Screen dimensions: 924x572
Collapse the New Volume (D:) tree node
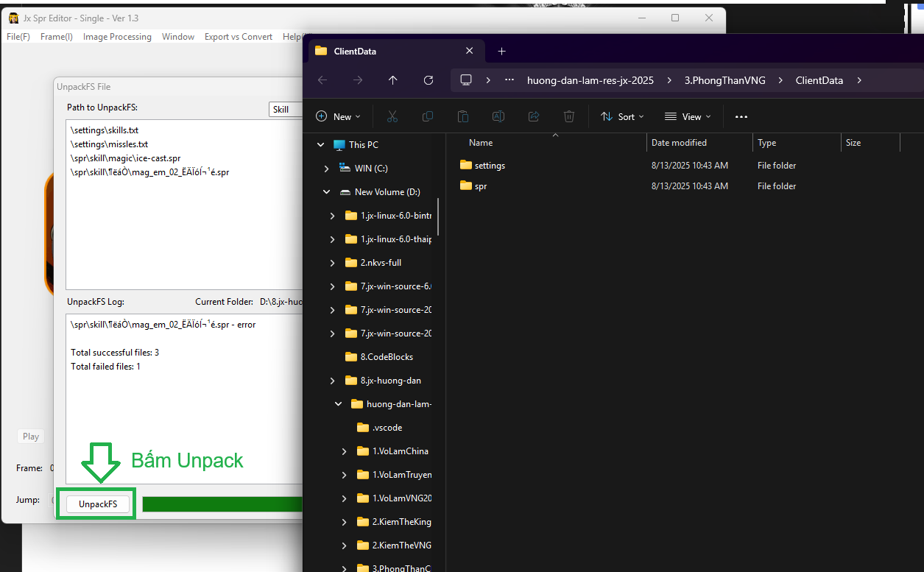(327, 192)
